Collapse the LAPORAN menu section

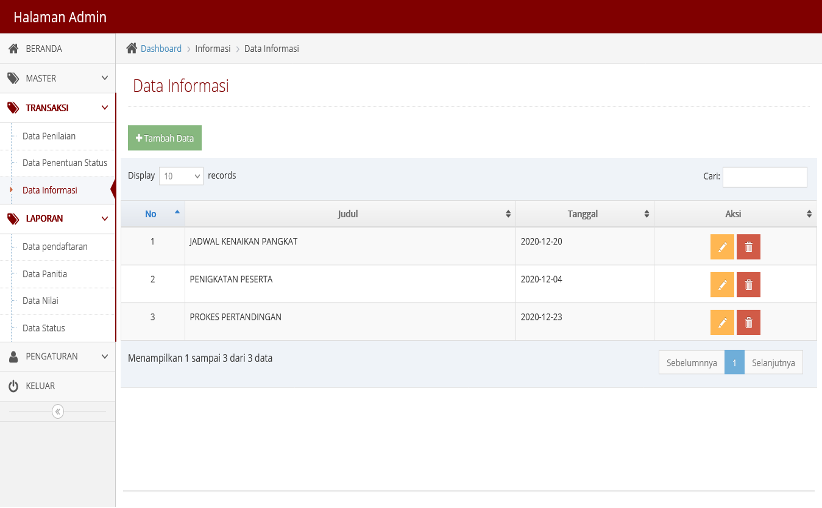click(58, 219)
